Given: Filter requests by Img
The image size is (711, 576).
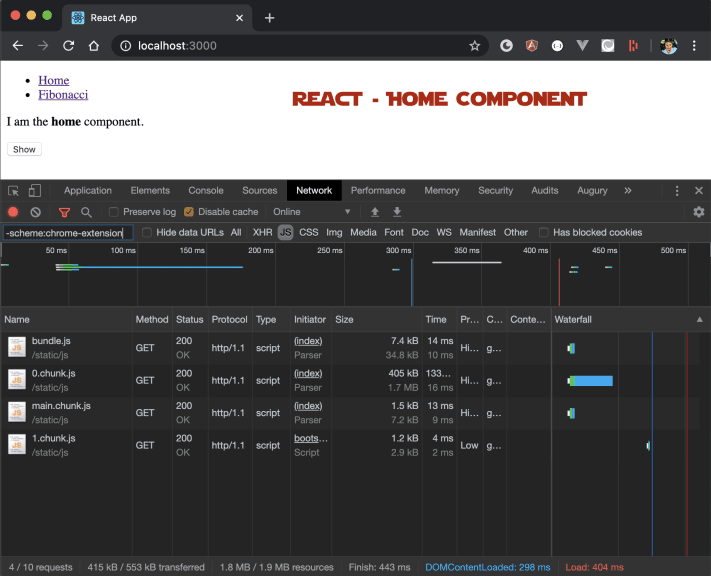Looking at the screenshot, I should point(334,233).
